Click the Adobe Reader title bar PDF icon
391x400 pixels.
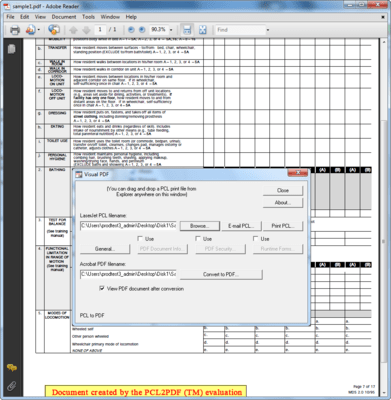[x=6, y=6]
